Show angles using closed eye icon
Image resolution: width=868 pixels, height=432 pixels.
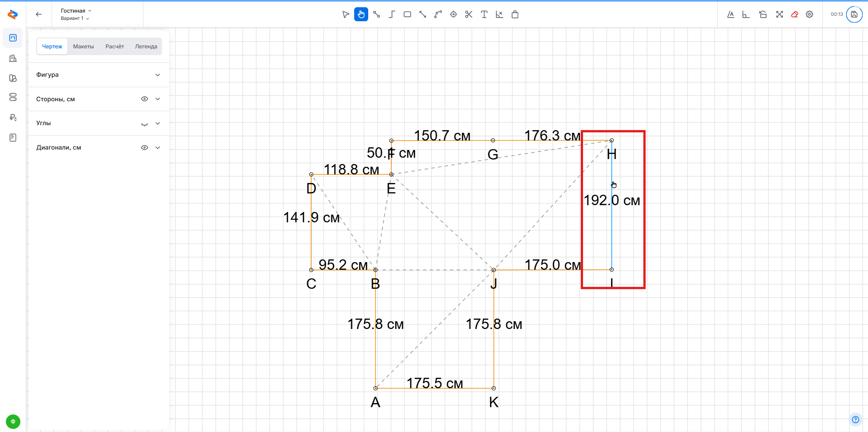pyautogui.click(x=144, y=123)
